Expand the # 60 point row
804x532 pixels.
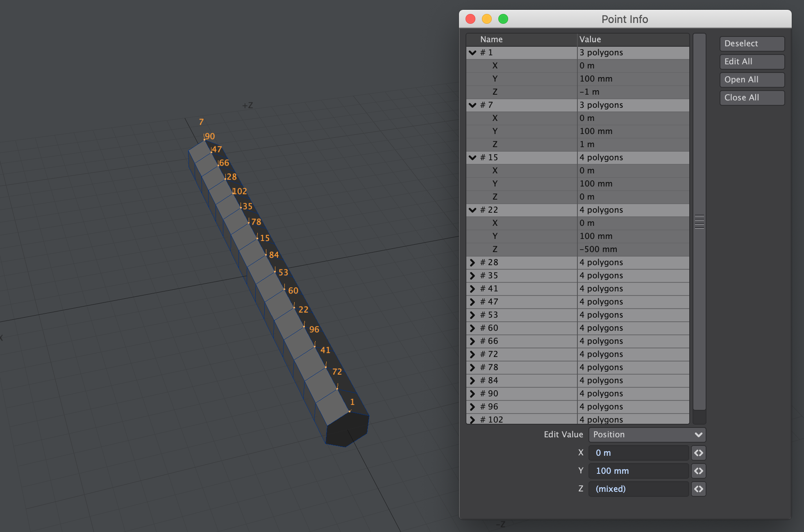[x=472, y=328]
